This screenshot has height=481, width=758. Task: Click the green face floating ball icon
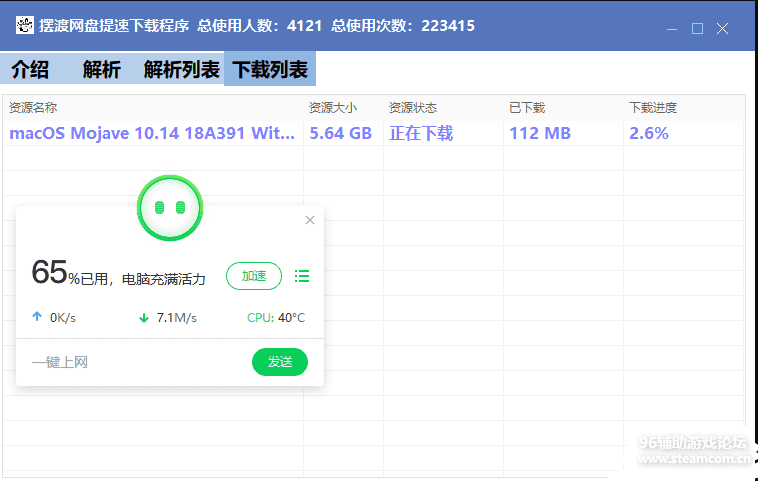click(x=170, y=208)
